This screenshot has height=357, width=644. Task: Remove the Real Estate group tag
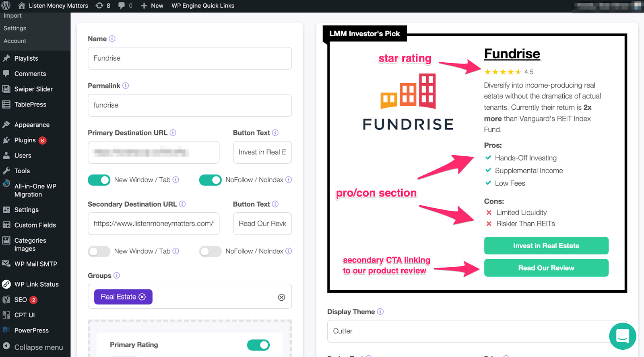coord(142,297)
